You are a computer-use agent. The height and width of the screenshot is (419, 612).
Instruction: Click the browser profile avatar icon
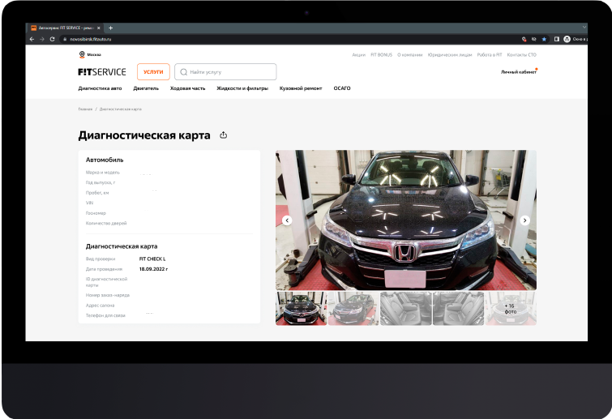567,39
